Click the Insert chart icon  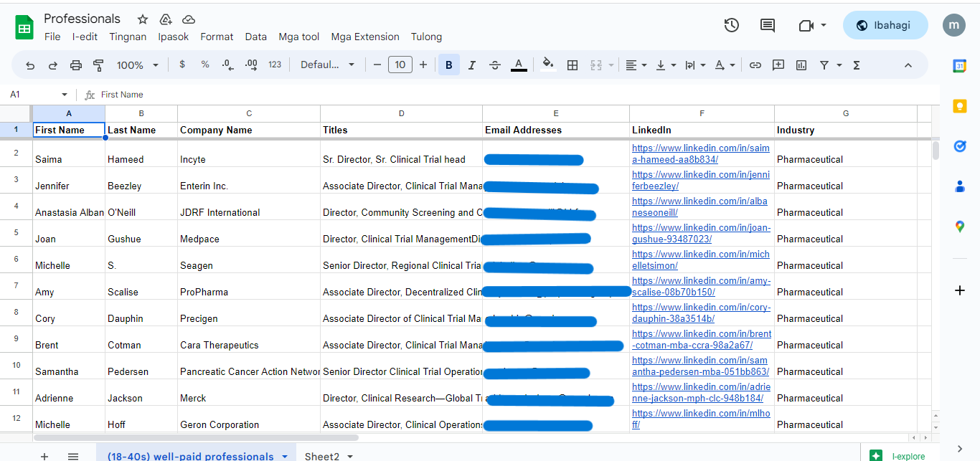tap(801, 65)
